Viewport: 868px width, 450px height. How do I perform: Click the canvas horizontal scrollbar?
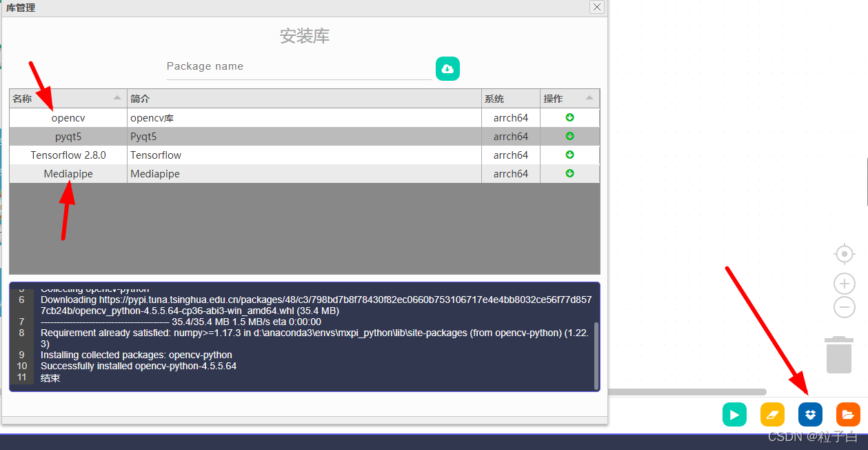(687, 392)
